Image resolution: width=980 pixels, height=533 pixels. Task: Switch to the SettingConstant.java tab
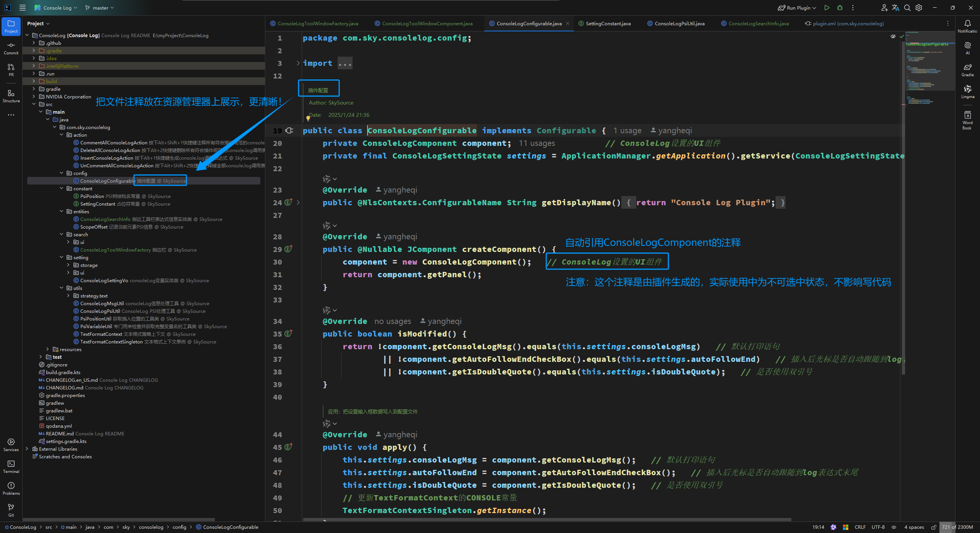(x=608, y=23)
